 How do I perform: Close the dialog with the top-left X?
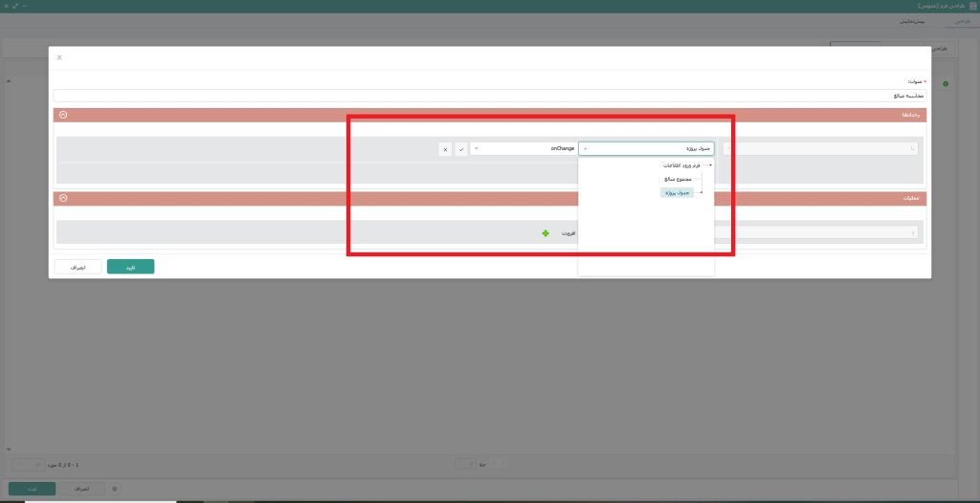click(x=59, y=57)
